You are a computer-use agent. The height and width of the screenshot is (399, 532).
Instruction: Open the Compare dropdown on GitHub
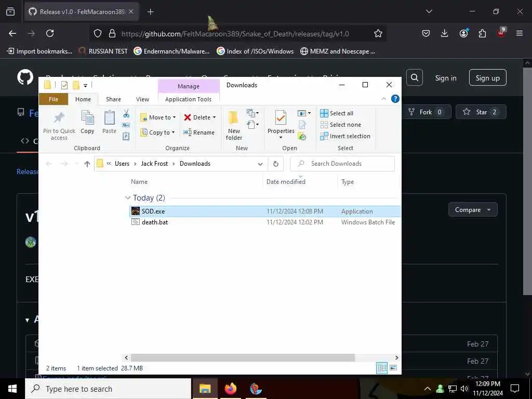(473, 210)
